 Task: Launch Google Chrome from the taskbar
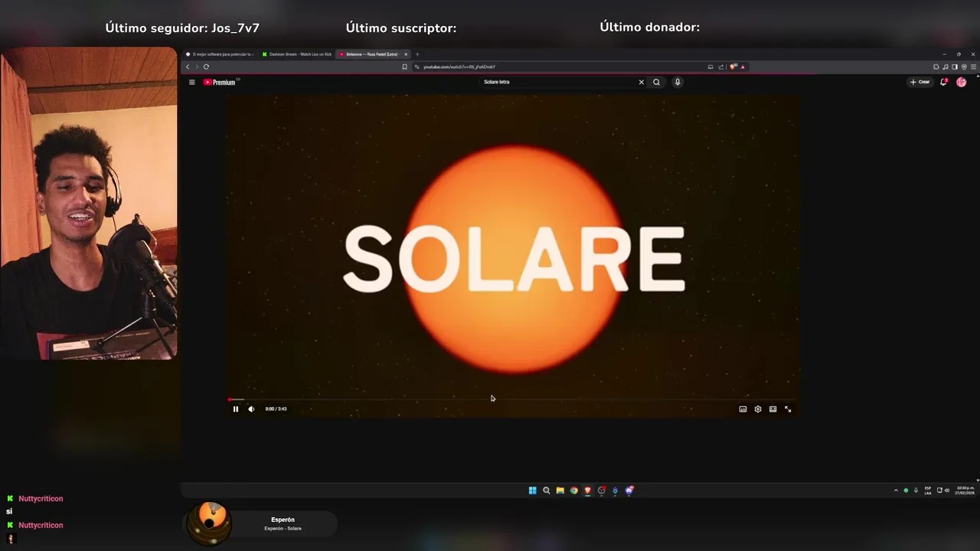click(x=573, y=491)
